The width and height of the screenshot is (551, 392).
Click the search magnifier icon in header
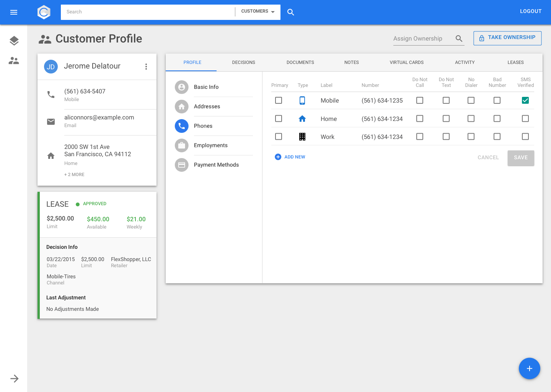pos(291,12)
